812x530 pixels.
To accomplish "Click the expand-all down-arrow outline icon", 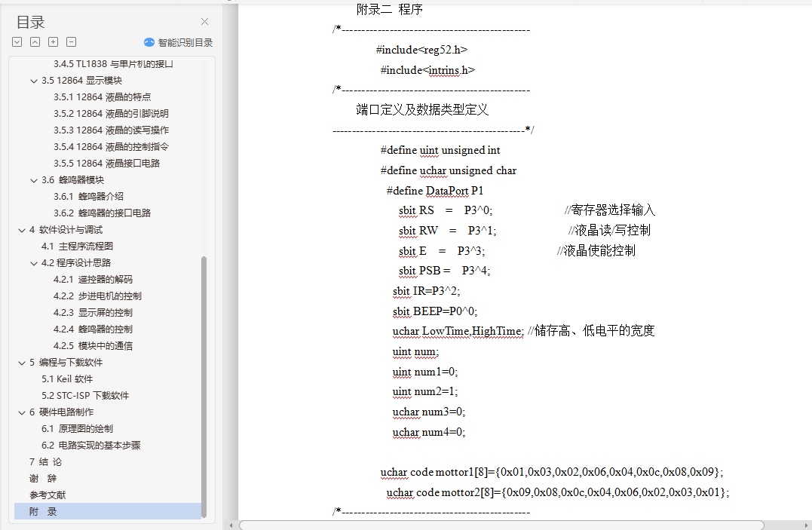I will (17, 42).
